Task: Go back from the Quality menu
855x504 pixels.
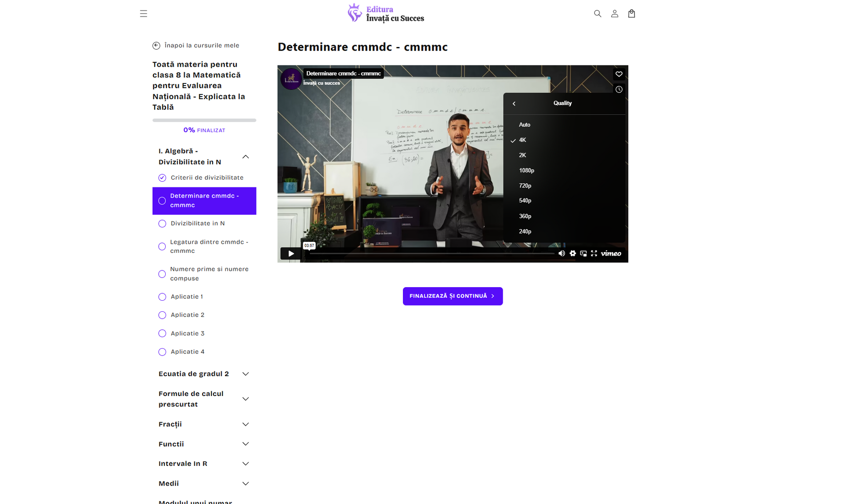Action: pos(514,104)
